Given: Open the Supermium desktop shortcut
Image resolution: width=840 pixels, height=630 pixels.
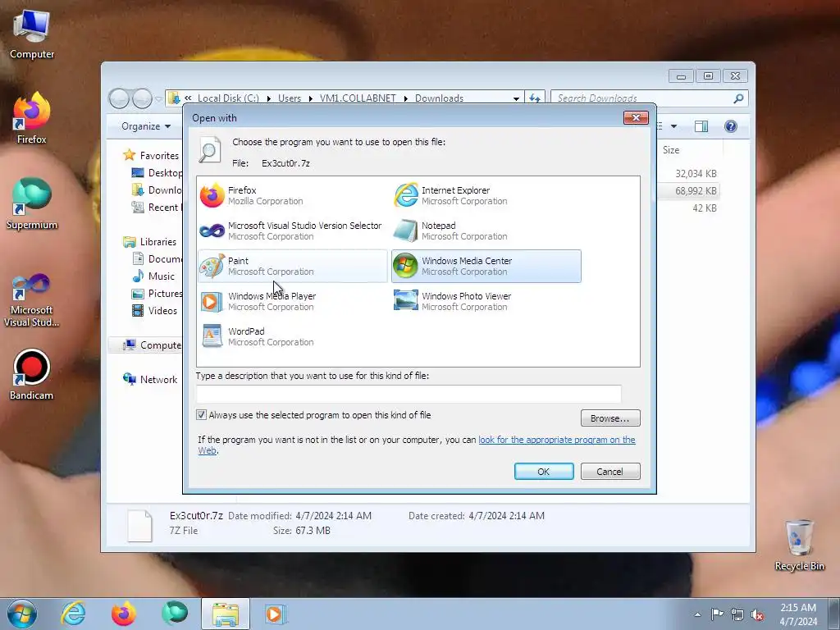Looking at the screenshot, I should click(32, 203).
